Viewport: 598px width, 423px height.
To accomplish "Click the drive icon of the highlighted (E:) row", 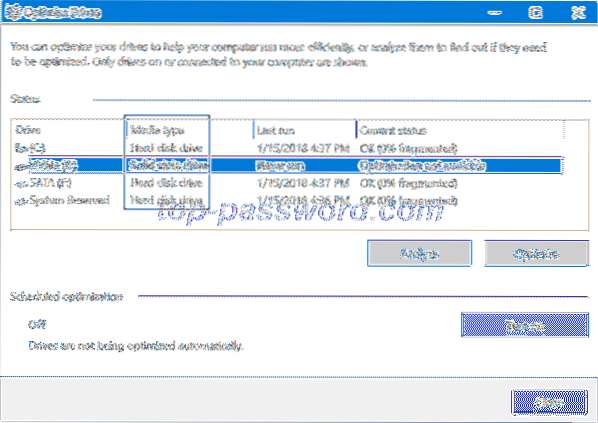I will coord(21,166).
